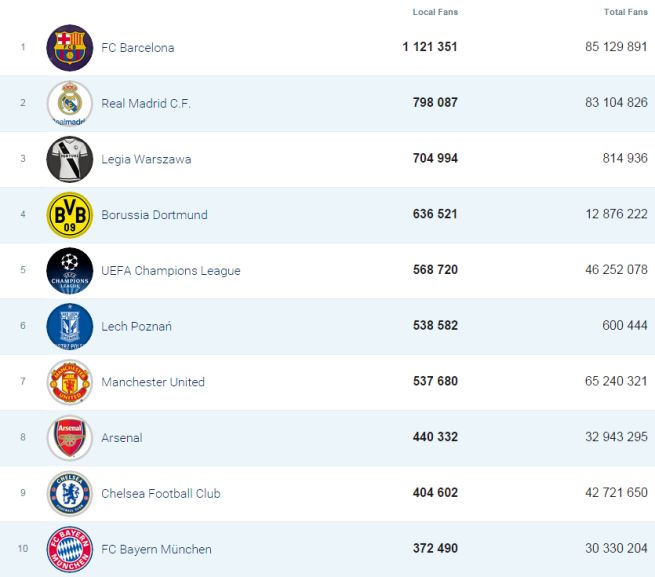Screen dimensions: 655x577
Task: Open the Manchester United name link
Action: [x=153, y=382]
